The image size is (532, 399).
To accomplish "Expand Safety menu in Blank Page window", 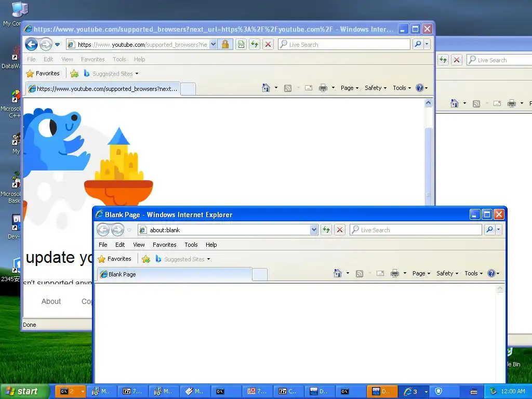I will coord(447,273).
